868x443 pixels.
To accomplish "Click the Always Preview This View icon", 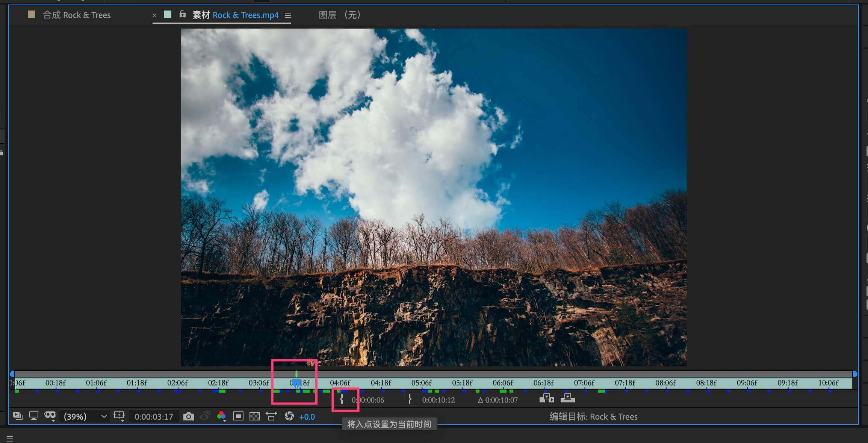I will coord(17,416).
